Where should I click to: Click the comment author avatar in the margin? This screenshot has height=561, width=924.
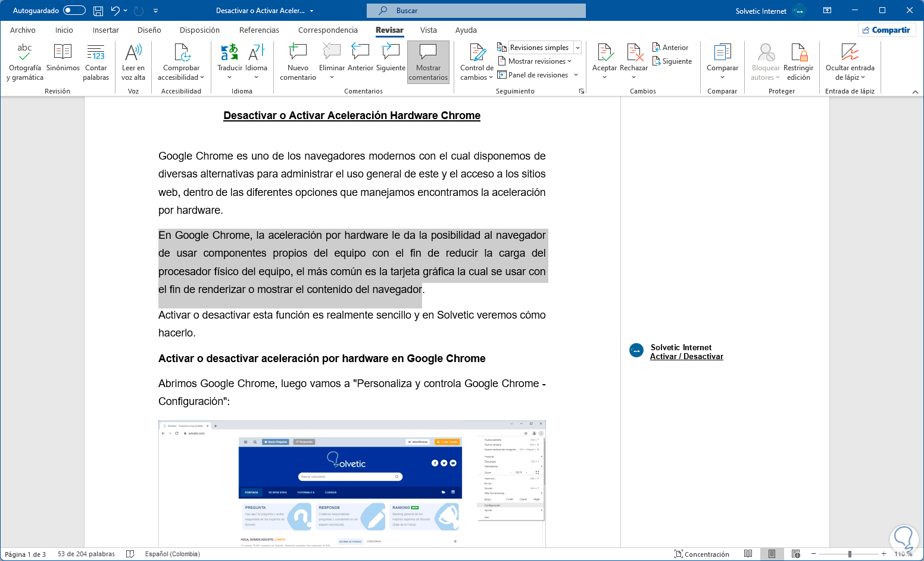[x=636, y=350]
